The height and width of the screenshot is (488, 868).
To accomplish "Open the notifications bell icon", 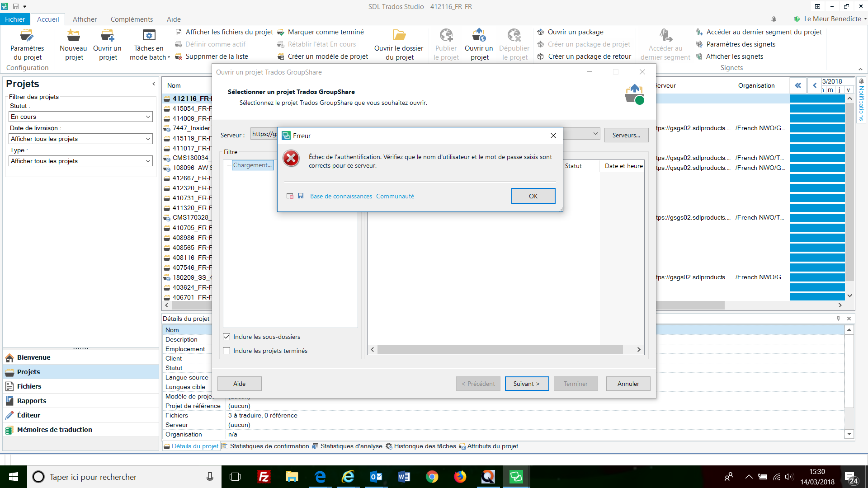I will [774, 19].
